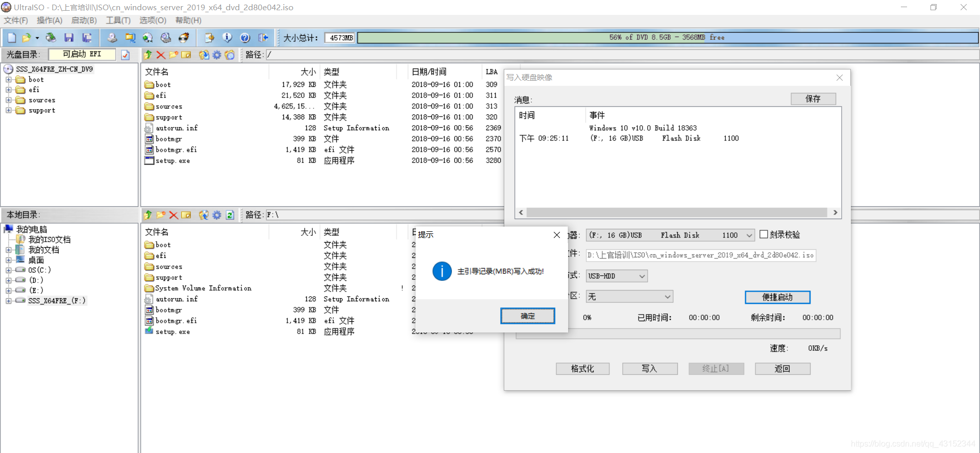Click the Help question mark icon
This screenshot has height=453, width=980.
[x=245, y=38]
